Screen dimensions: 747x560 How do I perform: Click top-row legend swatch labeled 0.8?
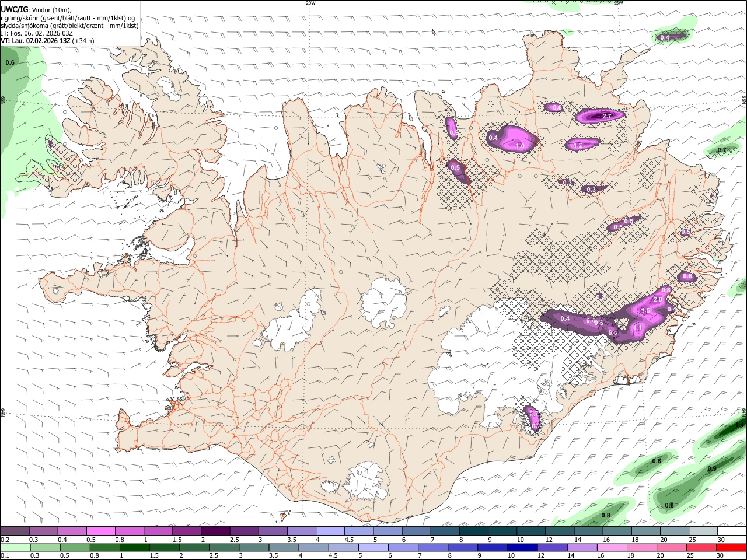point(129,531)
